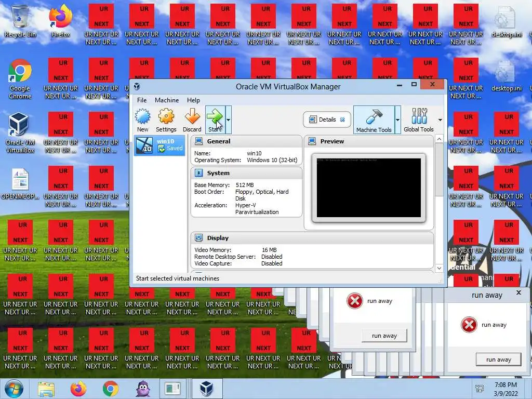
Task: Click the OPENMEOP document desktop icon
Action: pyautogui.click(x=20, y=184)
